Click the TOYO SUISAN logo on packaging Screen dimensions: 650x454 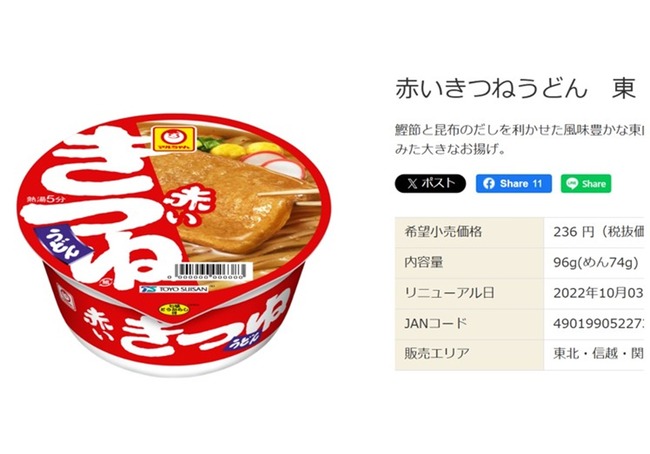174,289
